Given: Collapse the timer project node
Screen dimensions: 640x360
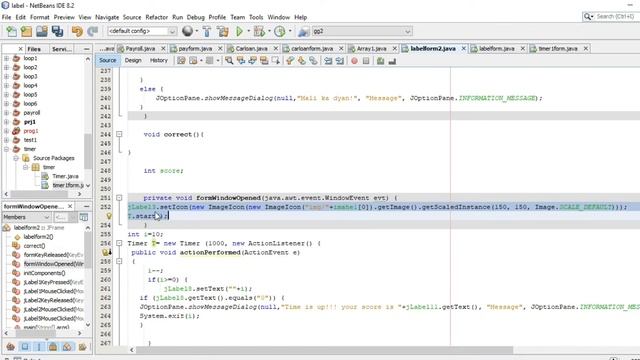Looking at the screenshot, I should point(7,149).
